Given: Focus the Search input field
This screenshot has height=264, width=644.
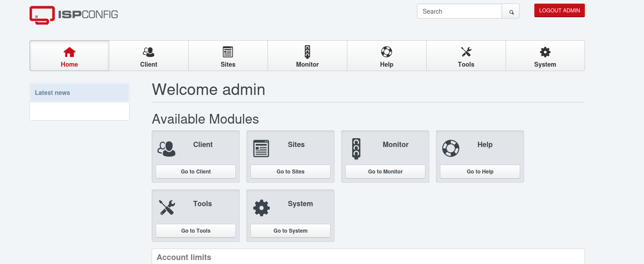Looking at the screenshot, I should click(x=459, y=11).
